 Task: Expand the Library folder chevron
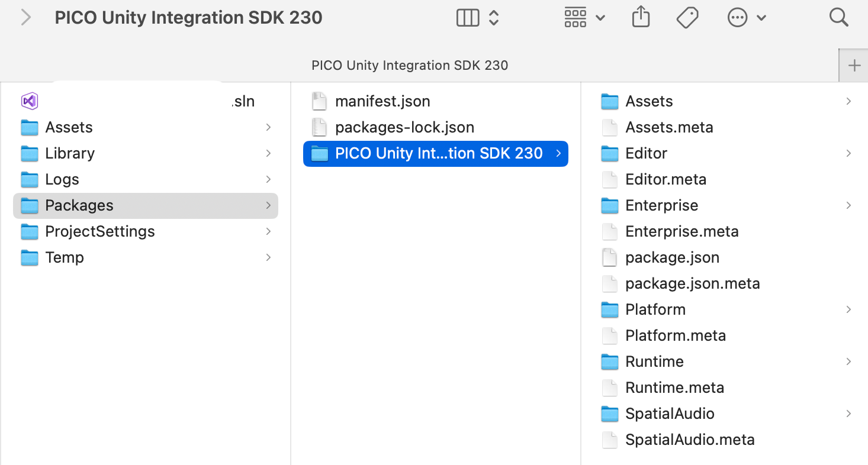269,153
